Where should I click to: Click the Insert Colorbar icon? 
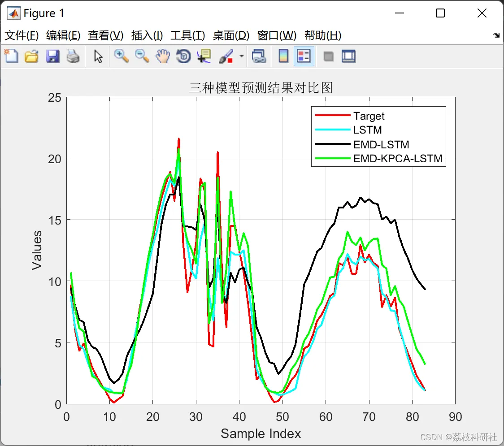click(283, 56)
